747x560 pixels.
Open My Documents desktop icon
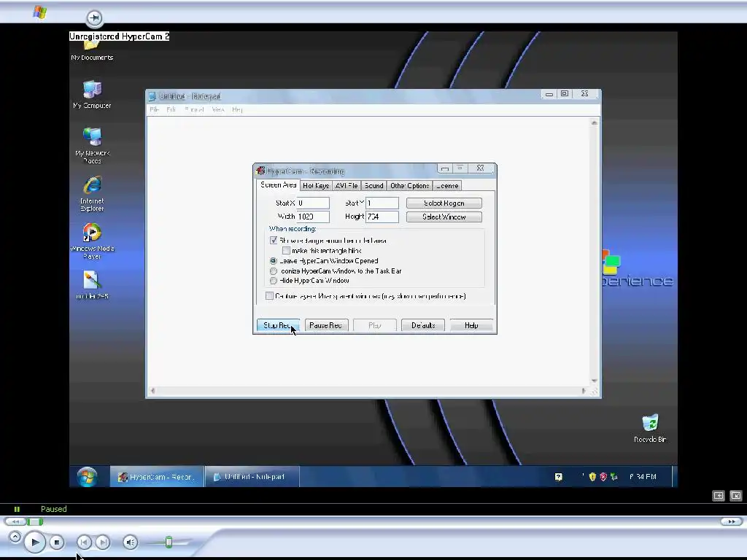pos(92,51)
